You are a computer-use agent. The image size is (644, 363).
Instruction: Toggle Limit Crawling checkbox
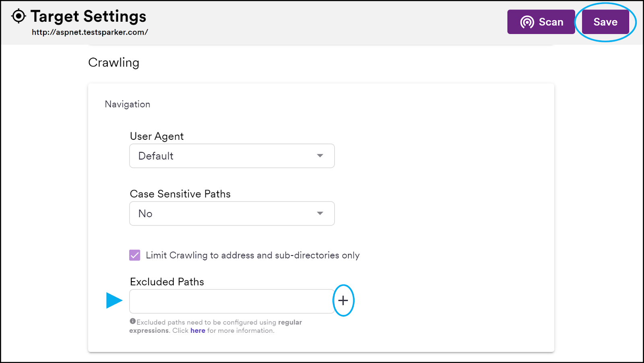coord(135,255)
